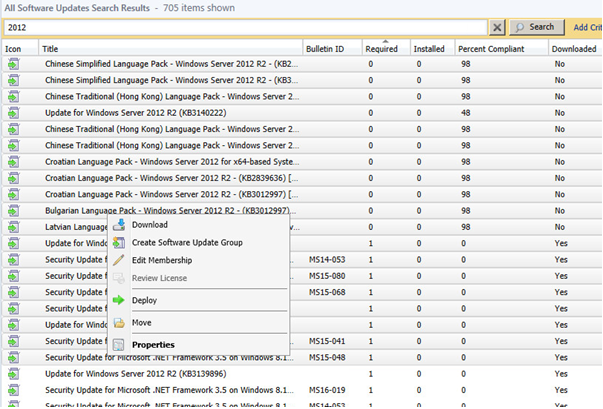Click update icon for Bulgarian Language Pack row
Screen dimensions: 603x409
click(13, 211)
